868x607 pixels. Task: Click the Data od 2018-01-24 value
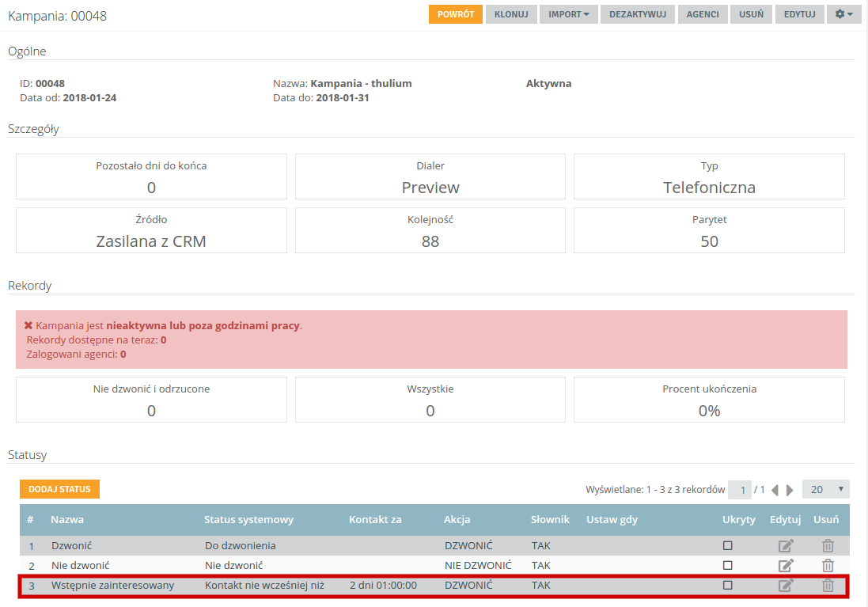click(89, 98)
